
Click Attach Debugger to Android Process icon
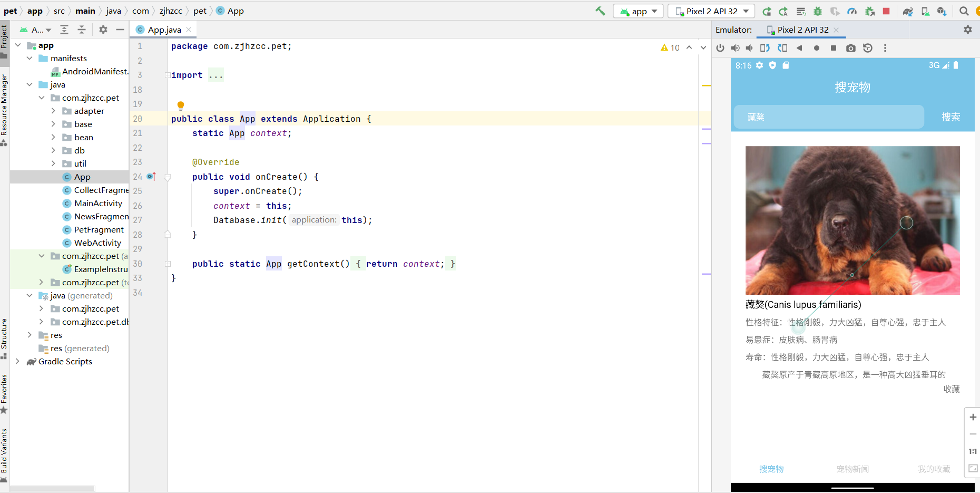870,11
